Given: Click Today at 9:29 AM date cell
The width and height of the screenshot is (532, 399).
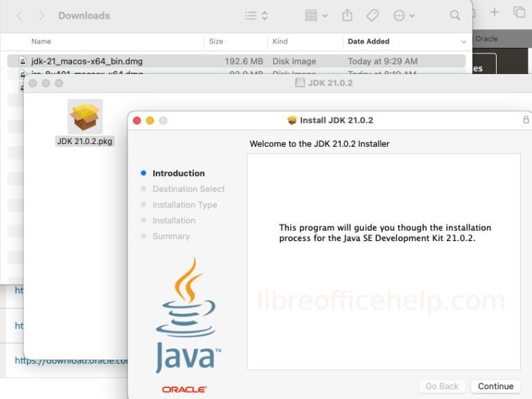Looking at the screenshot, I should pyautogui.click(x=382, y=61).
